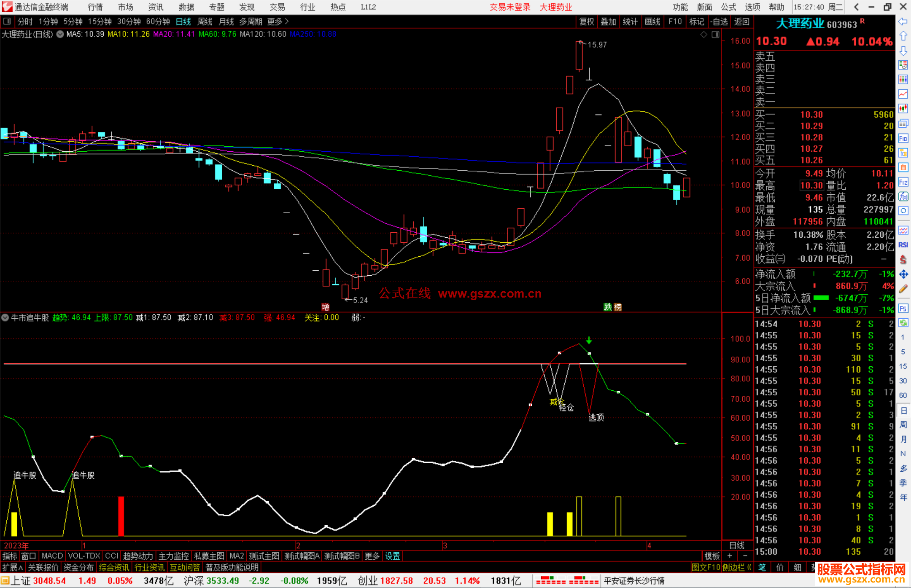Expand the 扩展 panel at bottom
Screen dimensions: 911x588
pos(12,567)
